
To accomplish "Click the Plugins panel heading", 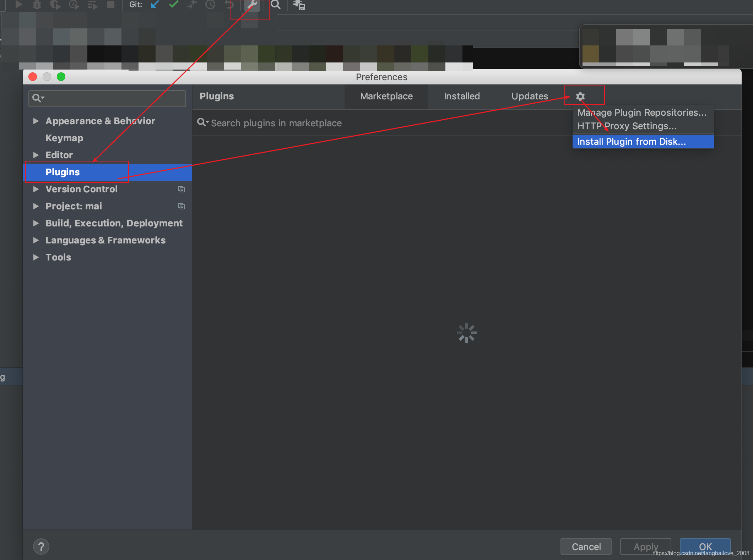I will click(217, 96).
